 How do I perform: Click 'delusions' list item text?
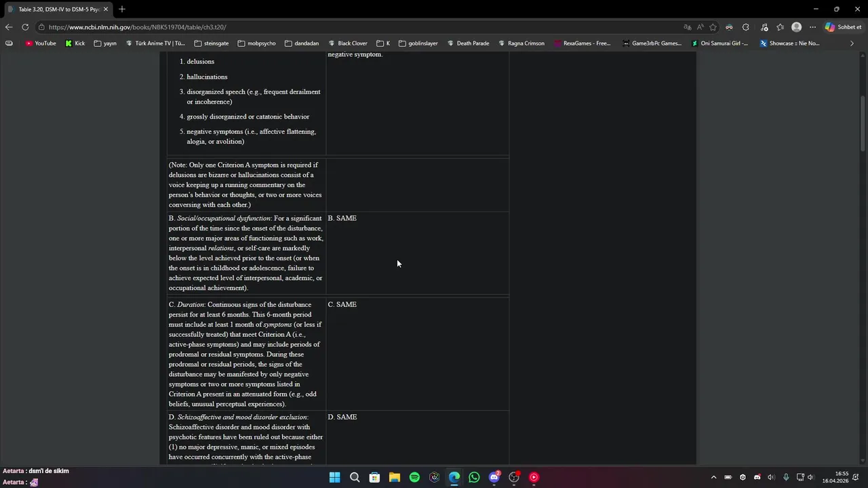click(200, 62)
